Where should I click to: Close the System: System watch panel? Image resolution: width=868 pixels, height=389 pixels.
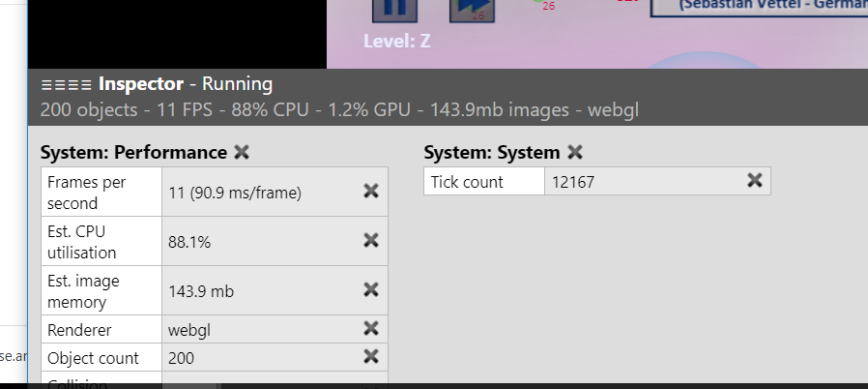[575, 152]
